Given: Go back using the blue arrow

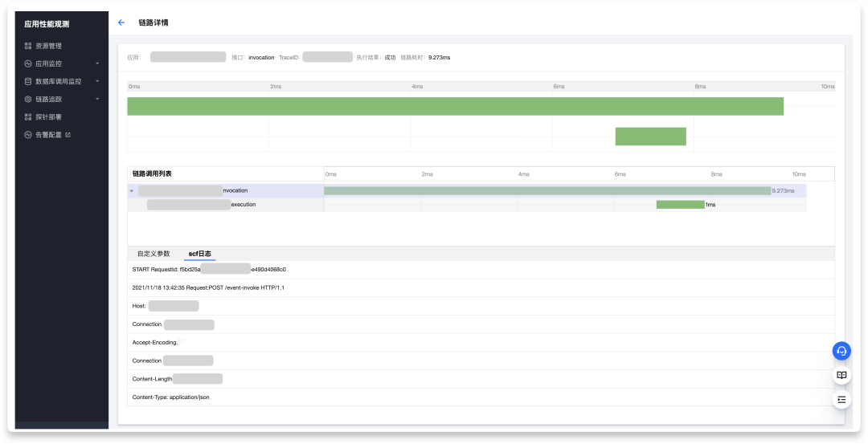Looking at the screenshot, I should point(121,22).
